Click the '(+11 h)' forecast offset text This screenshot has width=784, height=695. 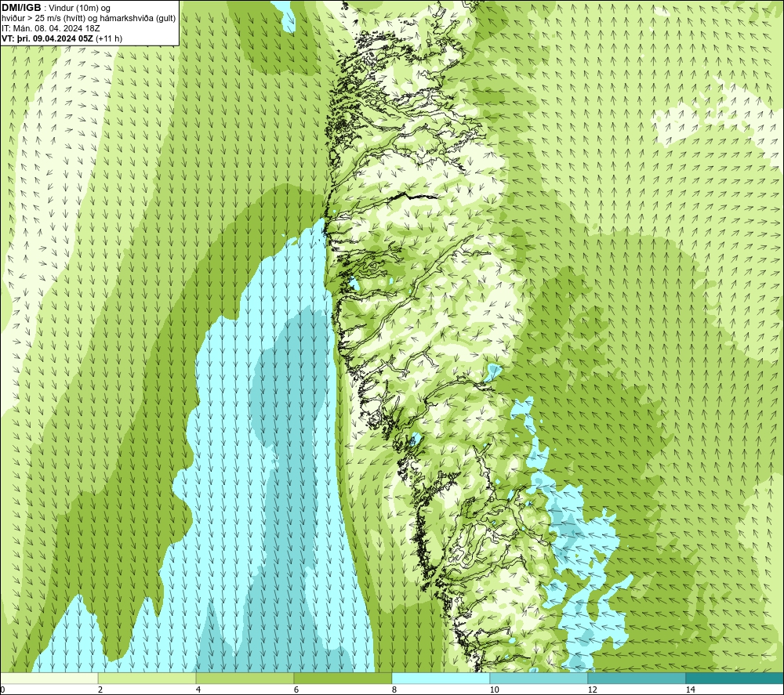click(109, 38)
